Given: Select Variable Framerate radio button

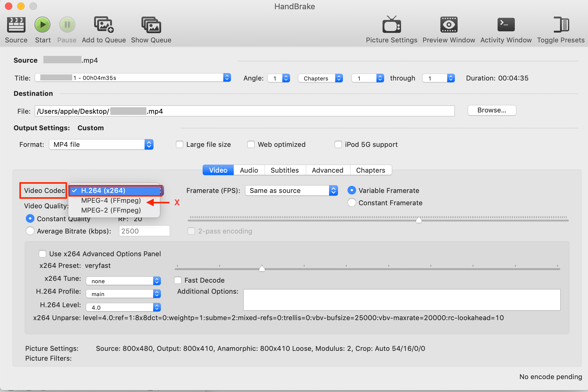Looking at the screenshot, I should (352, 190).
